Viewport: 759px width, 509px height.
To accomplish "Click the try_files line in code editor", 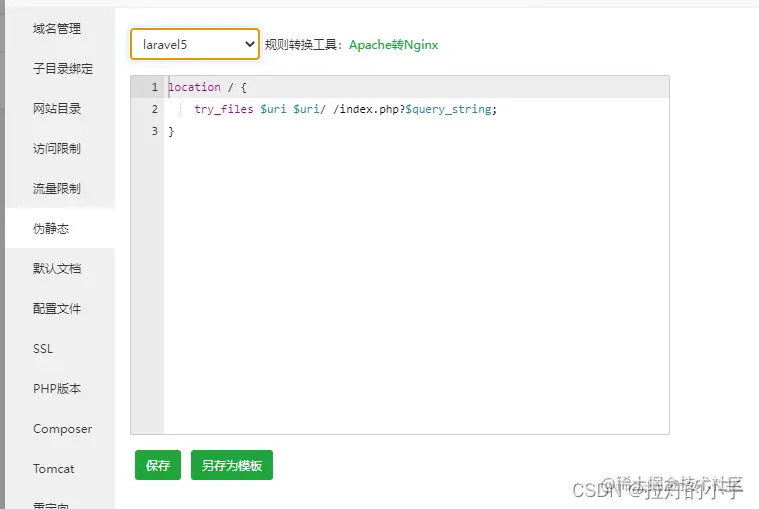I will tap(346, 109).
